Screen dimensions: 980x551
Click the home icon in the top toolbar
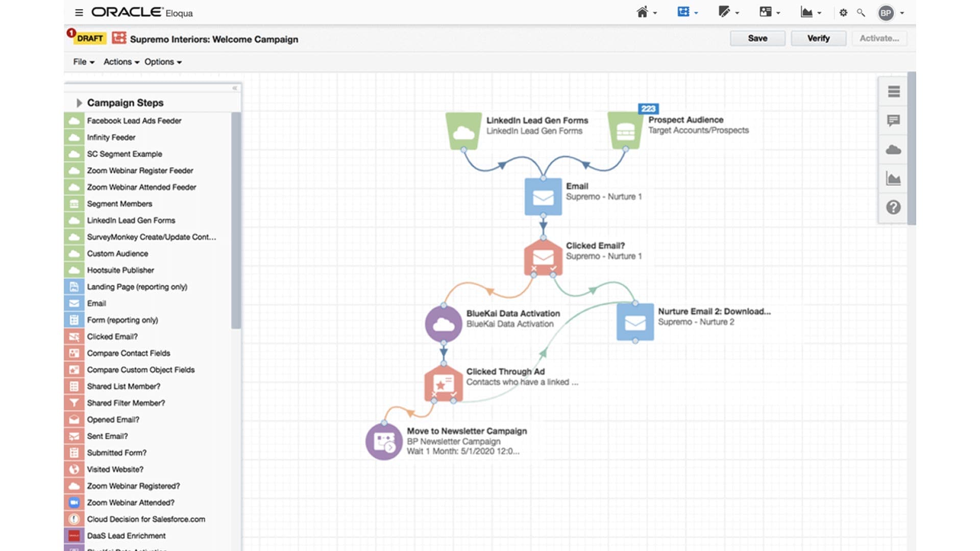(x=642, y=12)
